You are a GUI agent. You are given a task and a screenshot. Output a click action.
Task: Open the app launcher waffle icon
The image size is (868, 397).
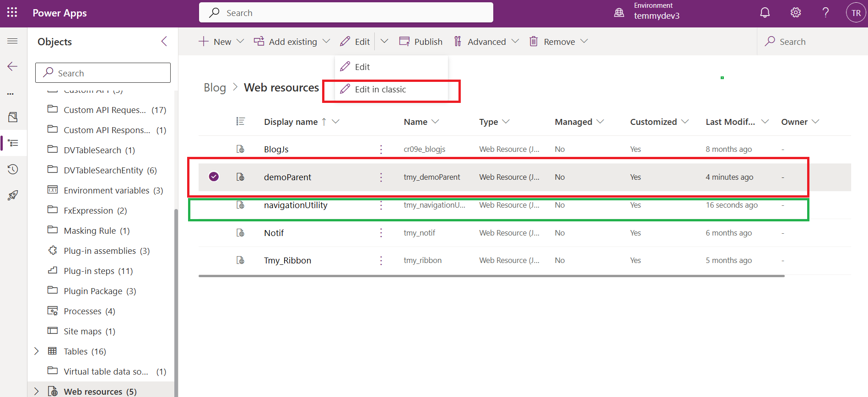[12, 13]
